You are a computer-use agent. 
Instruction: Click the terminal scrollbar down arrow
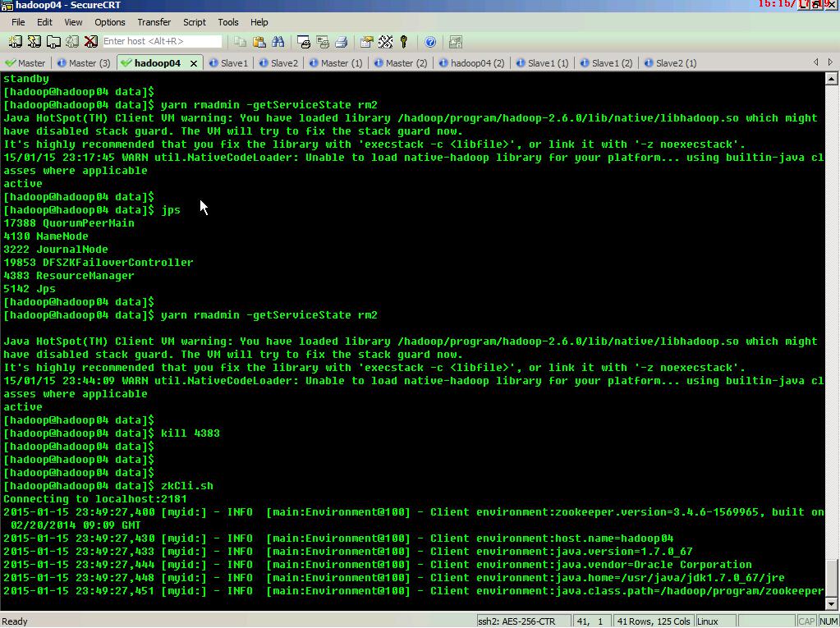(x=831, y=604)
